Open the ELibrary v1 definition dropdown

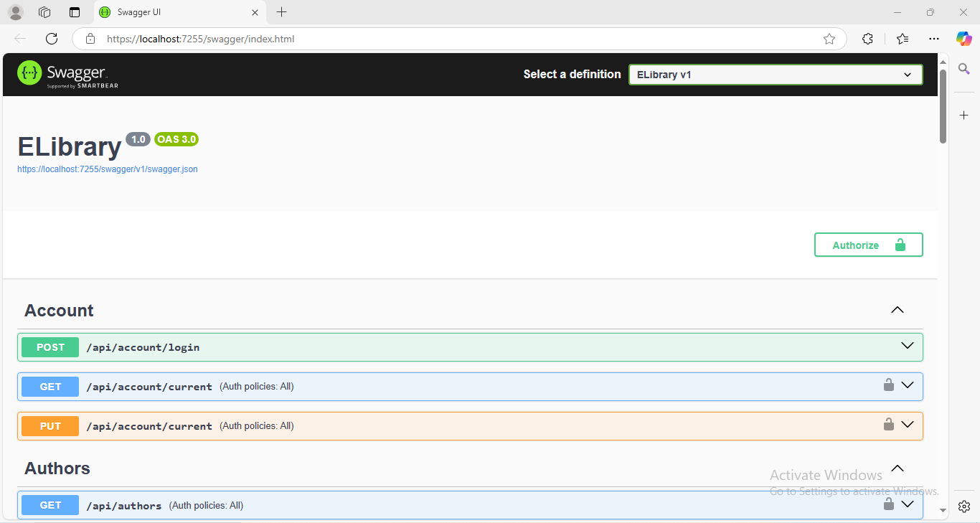click(x=775, y=74)
